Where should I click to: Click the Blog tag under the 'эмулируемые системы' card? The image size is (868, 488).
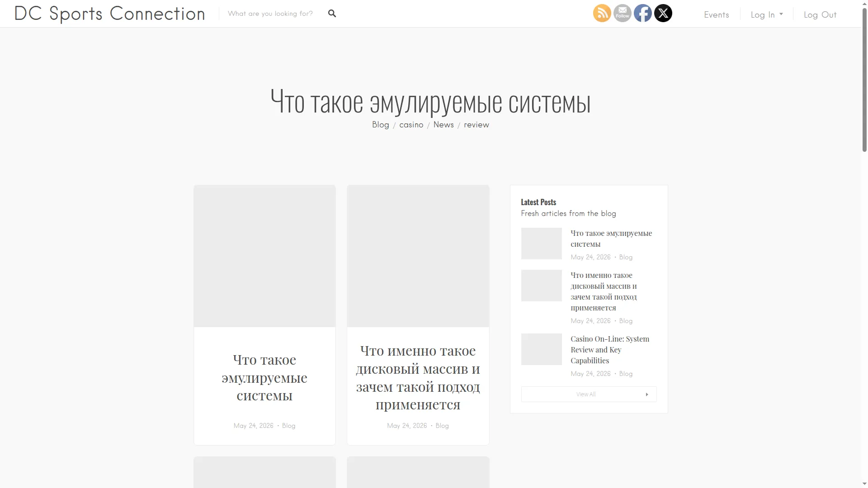click(288, 426)
